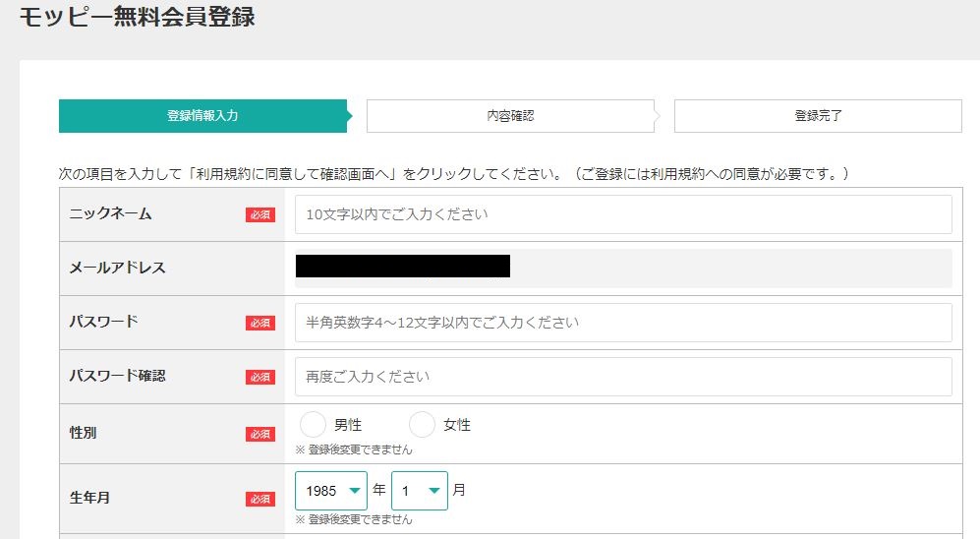Click the ニックネーム row label
Viewport: 980px width, 539px height.
pos(110,213)
